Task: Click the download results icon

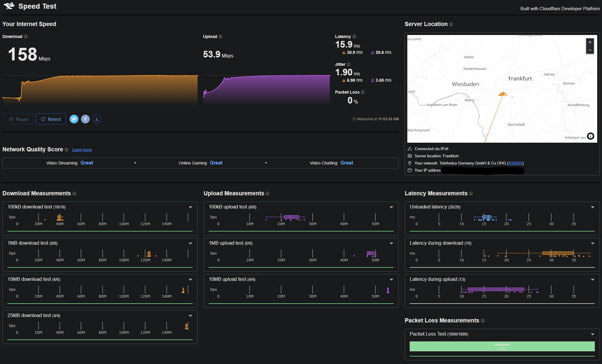Action: tap(96, 119)
